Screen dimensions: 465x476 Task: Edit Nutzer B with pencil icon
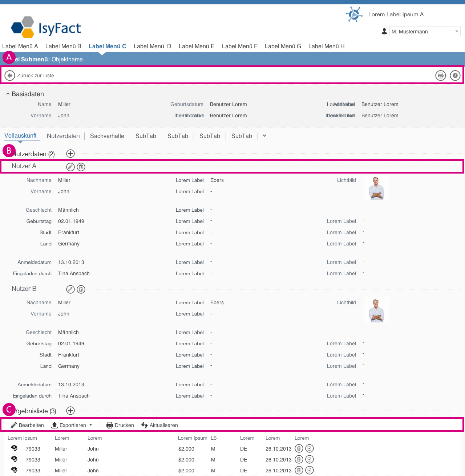tap(70, 289)
